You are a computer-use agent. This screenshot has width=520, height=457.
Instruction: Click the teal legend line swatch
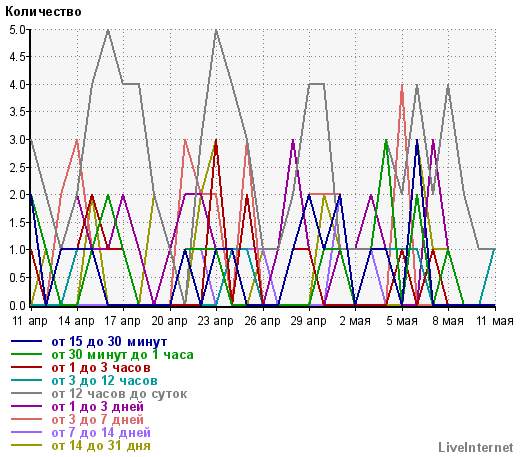coord(27,380)
